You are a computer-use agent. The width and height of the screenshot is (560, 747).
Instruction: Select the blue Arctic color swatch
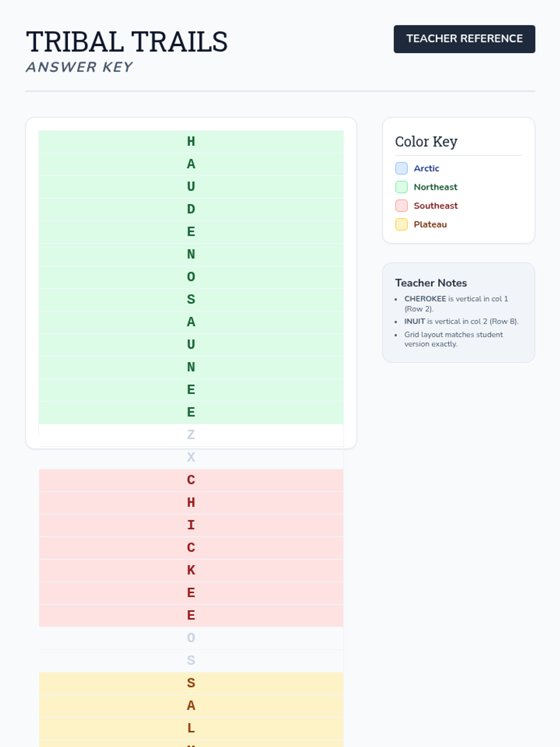(x=401, y=169)
